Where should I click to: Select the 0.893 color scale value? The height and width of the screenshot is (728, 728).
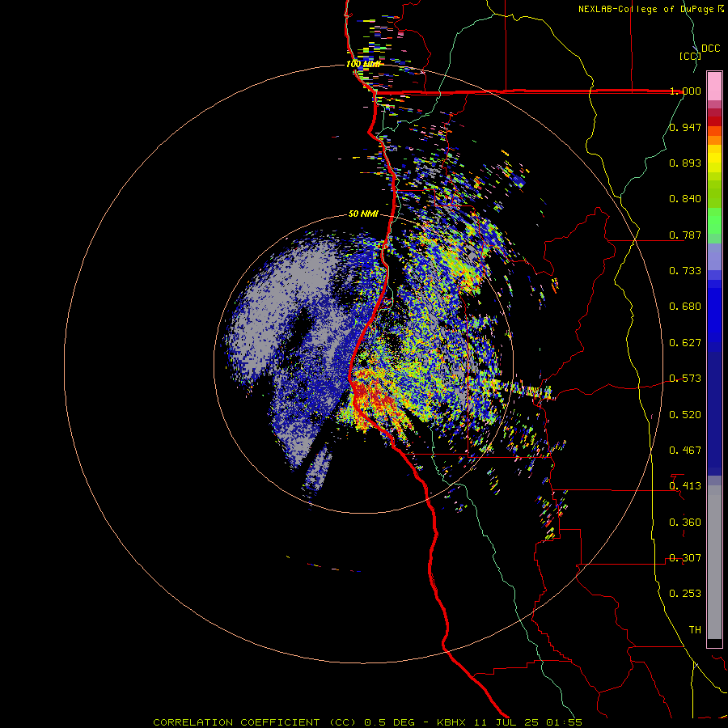point(685,163)
